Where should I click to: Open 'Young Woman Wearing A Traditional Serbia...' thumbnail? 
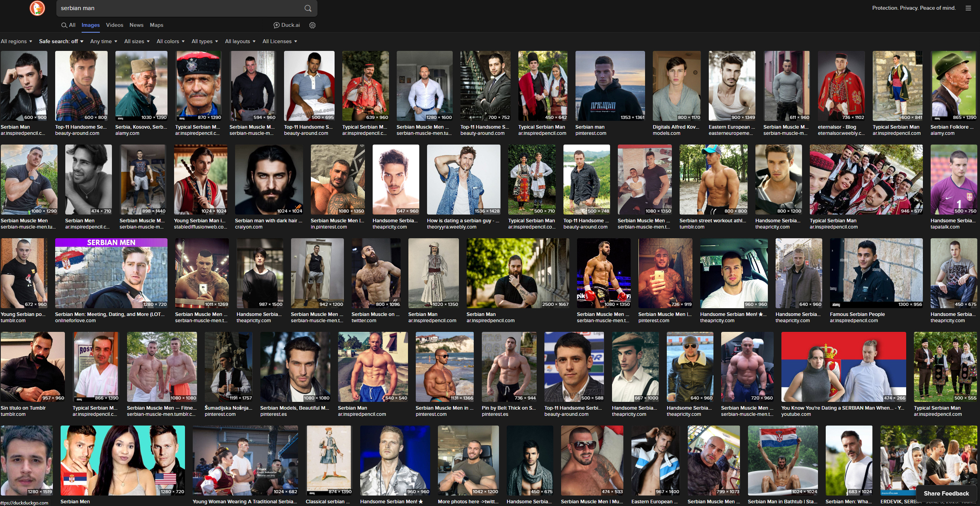[x=245, y=460]
